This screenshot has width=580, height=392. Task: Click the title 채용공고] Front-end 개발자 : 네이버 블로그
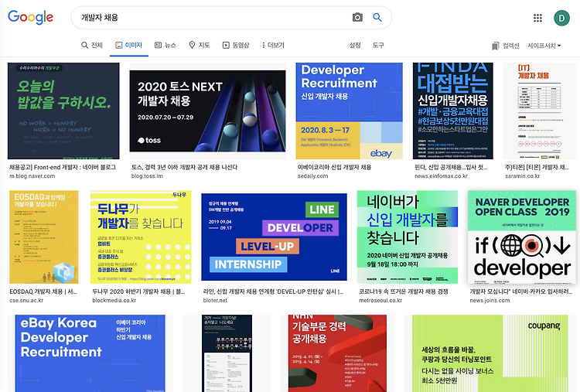[63, 167]
